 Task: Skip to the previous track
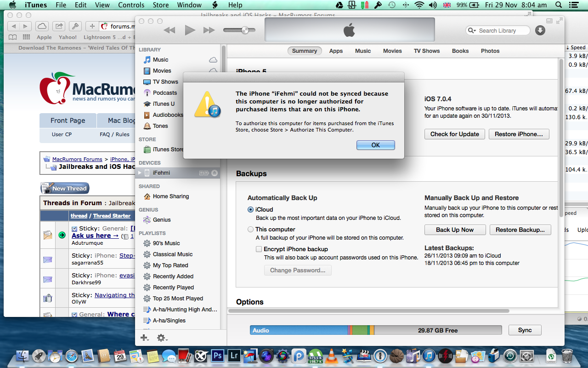(170, 30)
